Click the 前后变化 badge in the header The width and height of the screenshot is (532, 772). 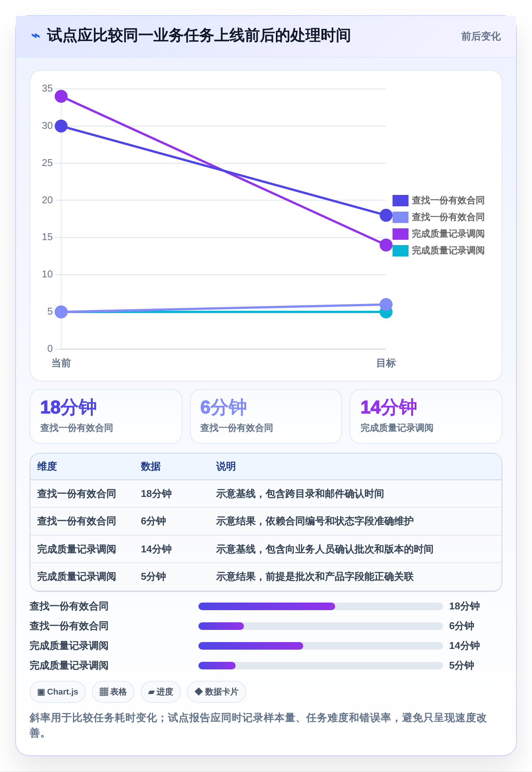click(x=481, y=36)
